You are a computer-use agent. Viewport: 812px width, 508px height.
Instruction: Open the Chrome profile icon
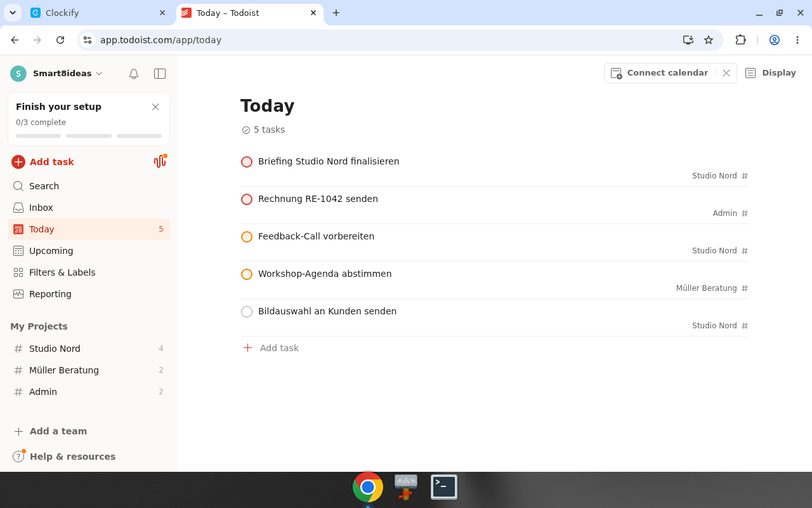pyautogui.click(x=775, y=40)
